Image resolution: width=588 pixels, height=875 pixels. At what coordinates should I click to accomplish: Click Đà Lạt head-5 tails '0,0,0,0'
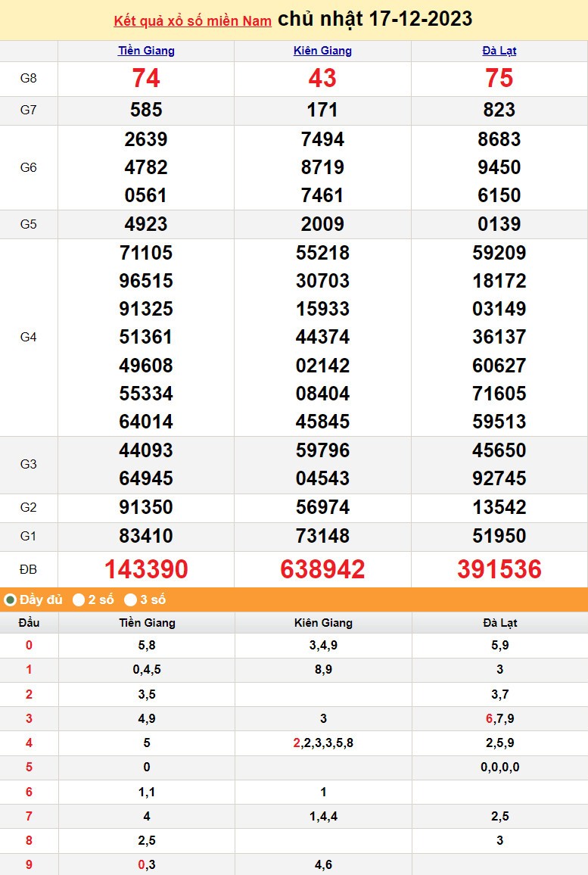(500, 768)
